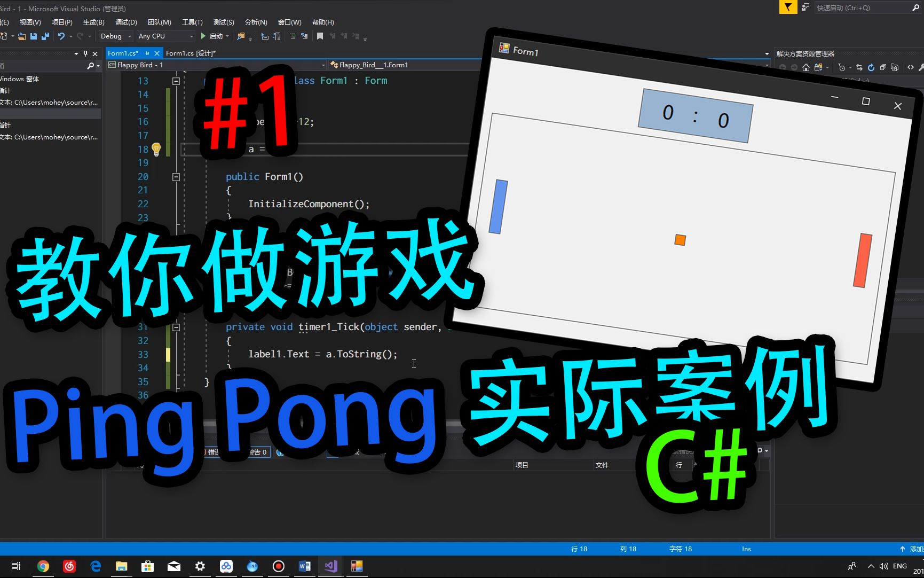This screenshot has width=924, height=578.
Task: Close the Toolbox panel
Action: click(x=95, y=53)
